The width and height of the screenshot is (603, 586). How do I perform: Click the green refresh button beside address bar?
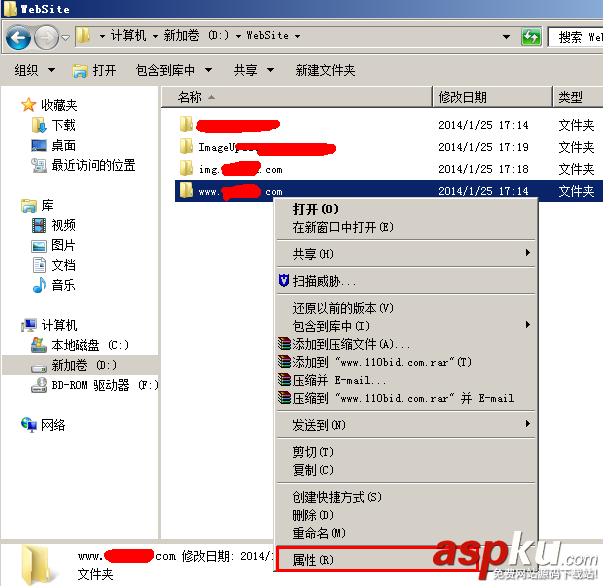[531, 37]
